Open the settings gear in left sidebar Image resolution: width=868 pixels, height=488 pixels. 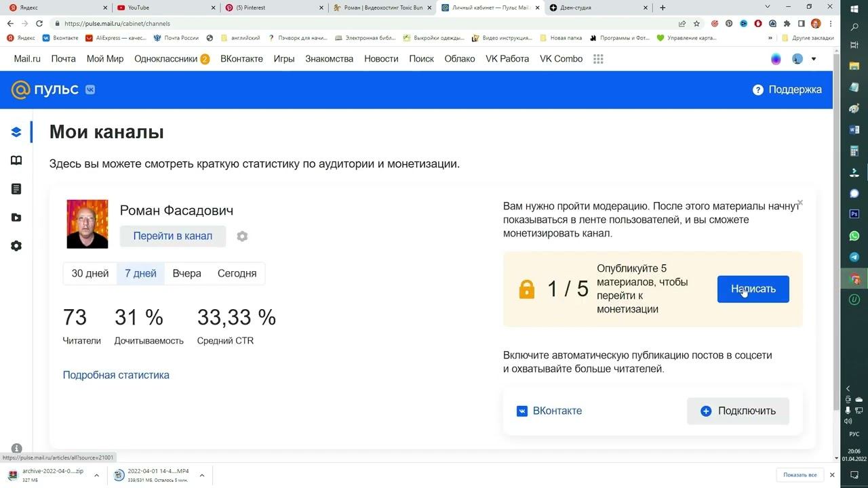coord(16,246)
